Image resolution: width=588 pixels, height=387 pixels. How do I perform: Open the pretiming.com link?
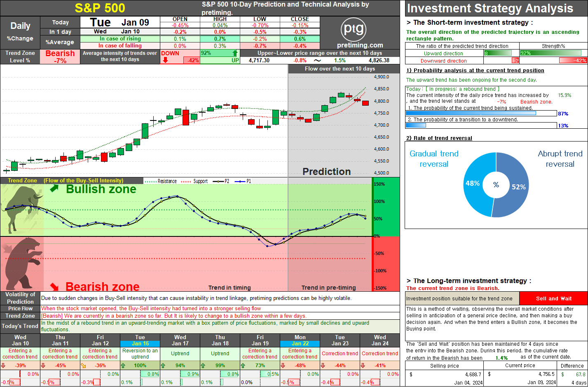coord(360,45)
